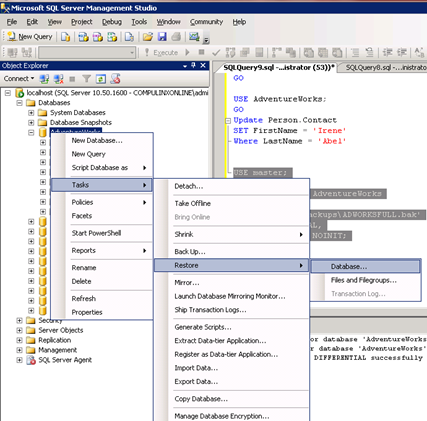Open the Help menu

tap(239, 22)
